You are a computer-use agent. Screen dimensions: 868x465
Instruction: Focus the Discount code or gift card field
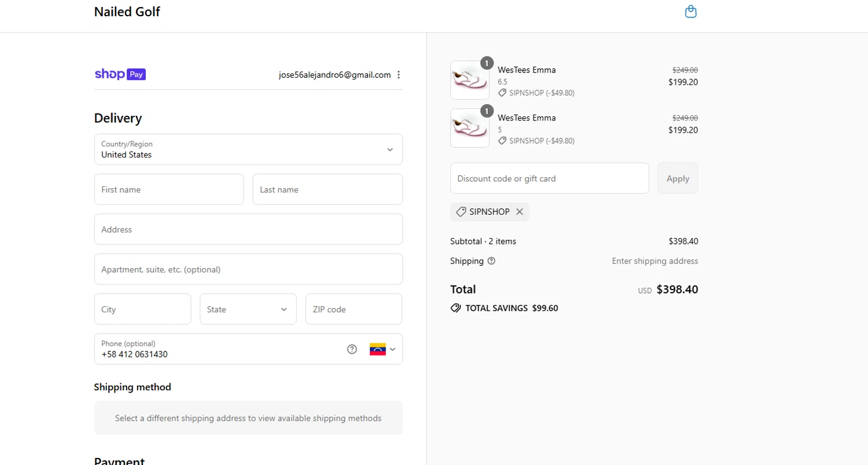[550, 178]
